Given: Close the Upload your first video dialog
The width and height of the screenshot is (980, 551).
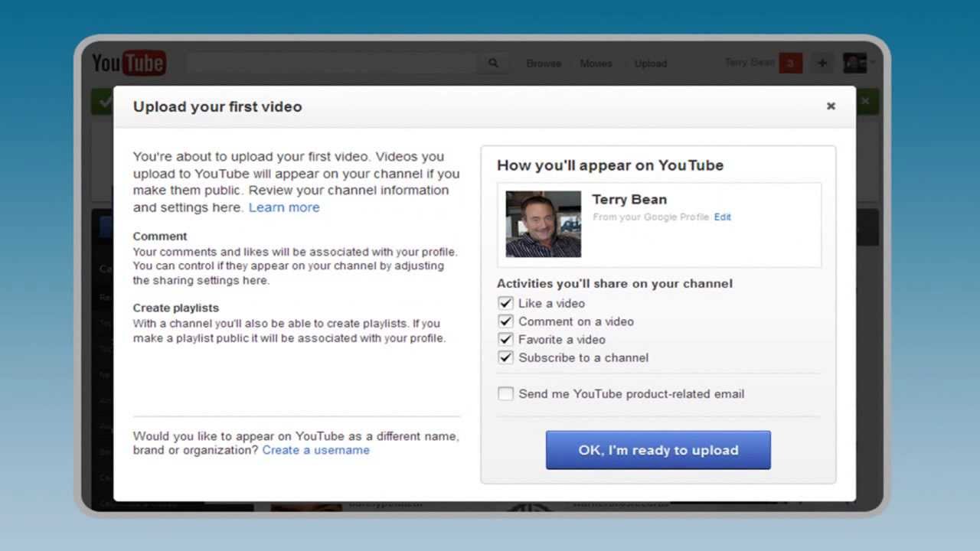Looking at the screenshot, I should [x=831, y=106].
